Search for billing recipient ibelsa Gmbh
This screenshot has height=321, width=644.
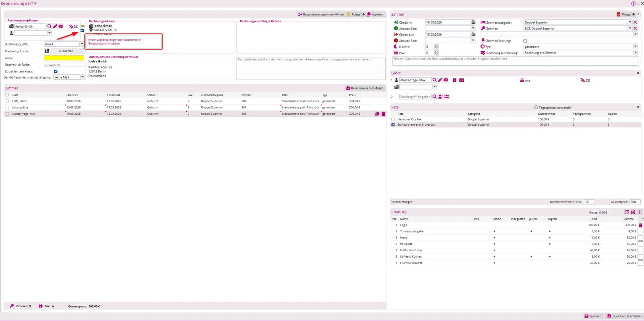point(50,27)
